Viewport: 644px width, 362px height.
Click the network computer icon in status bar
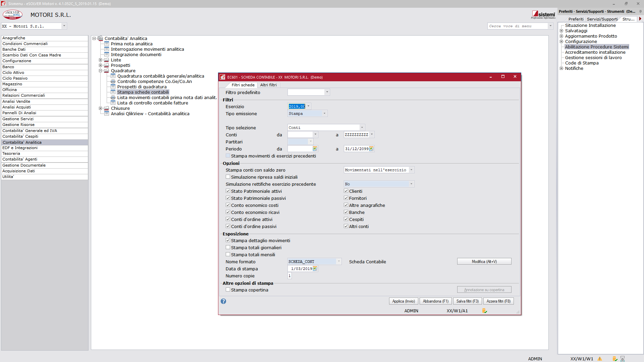(623, 359)
